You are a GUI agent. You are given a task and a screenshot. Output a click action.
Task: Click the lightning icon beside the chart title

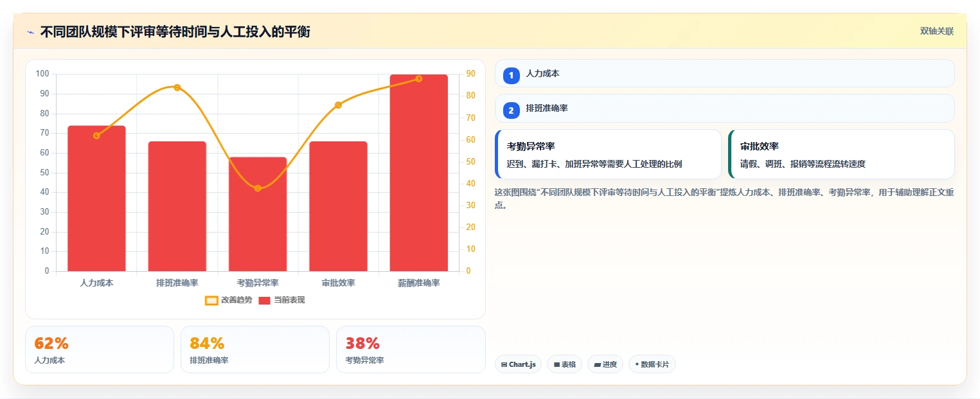point(30,32)
